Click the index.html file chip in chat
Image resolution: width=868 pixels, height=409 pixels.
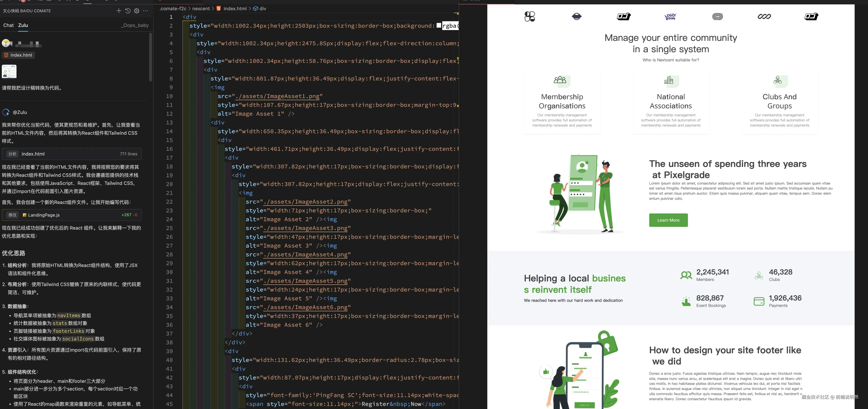[19, 55]
